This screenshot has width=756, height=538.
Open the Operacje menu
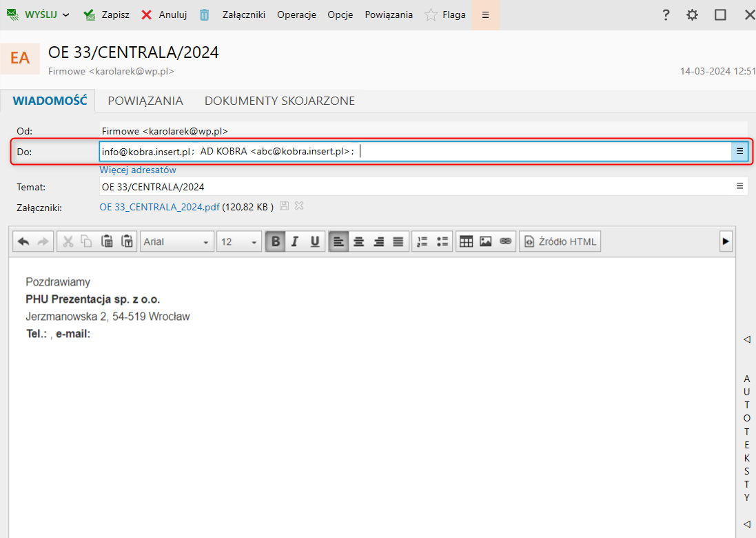[x=296, y=14]
